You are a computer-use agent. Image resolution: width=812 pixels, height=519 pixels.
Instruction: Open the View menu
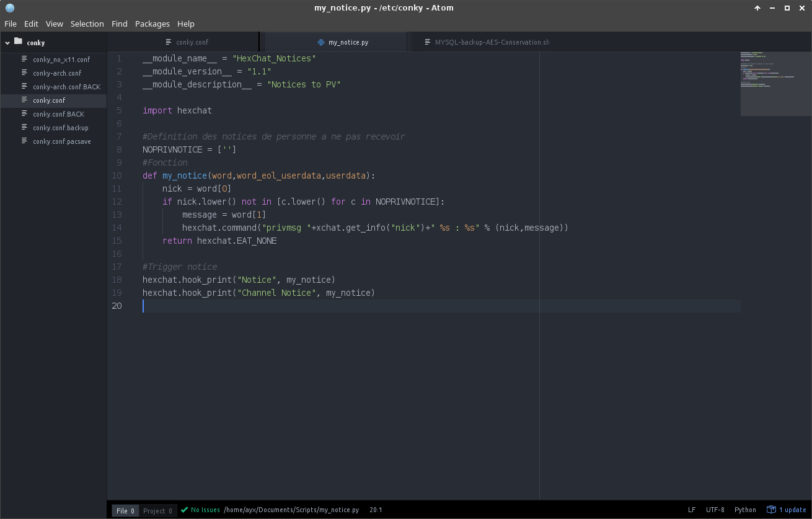pos(55,24)
